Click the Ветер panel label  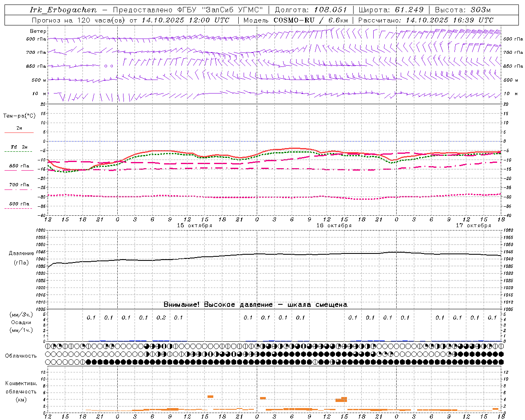pyautogui.click(x=38, y=31)
